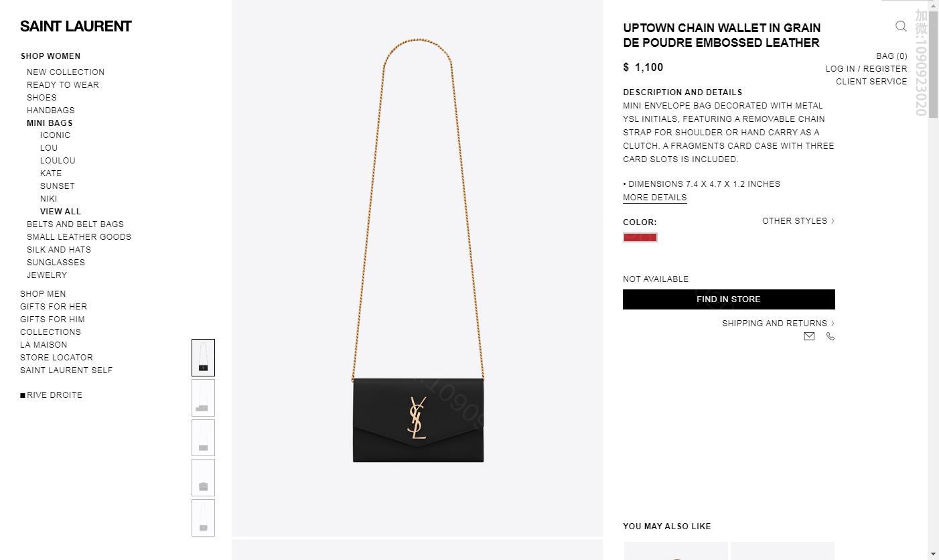This screenshot has width=939, height=560.
Task: Click the phone contact icon
Action: point(830,336)
